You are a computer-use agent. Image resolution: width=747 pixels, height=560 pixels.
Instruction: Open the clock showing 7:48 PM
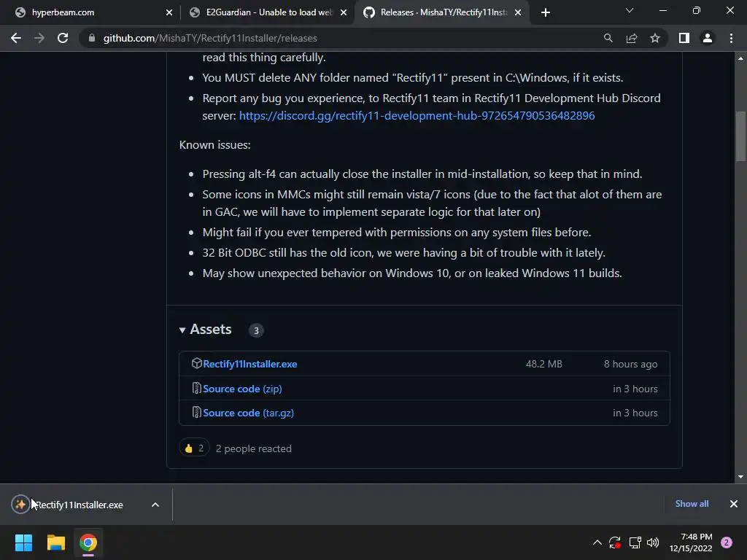[691, 542]
